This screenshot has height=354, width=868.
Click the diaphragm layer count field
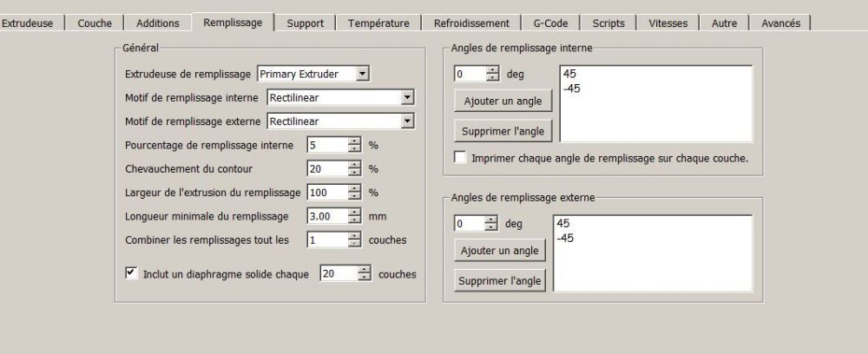[338, 273]
